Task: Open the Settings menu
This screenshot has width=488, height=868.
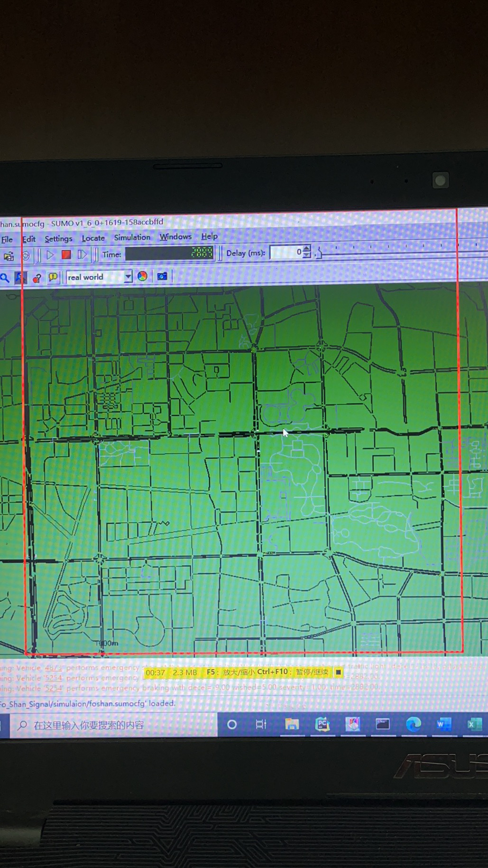Action: pyautogui.click(x=58, y=238)
